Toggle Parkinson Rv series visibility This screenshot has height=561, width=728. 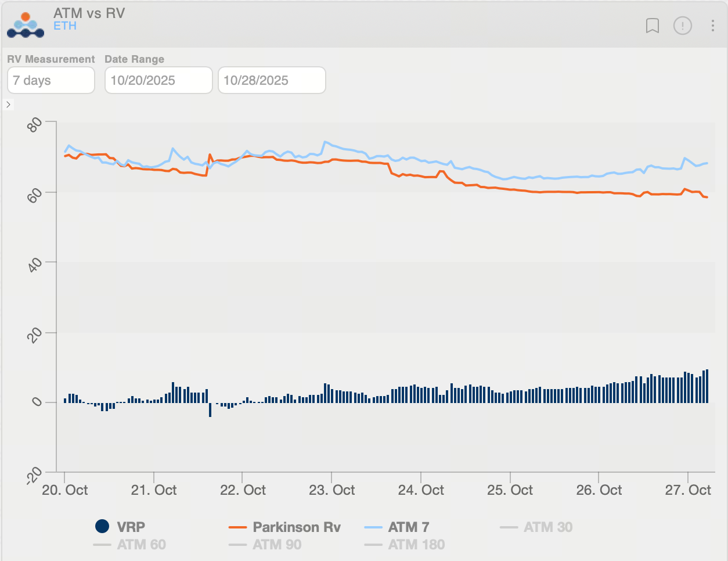point(296,527)
